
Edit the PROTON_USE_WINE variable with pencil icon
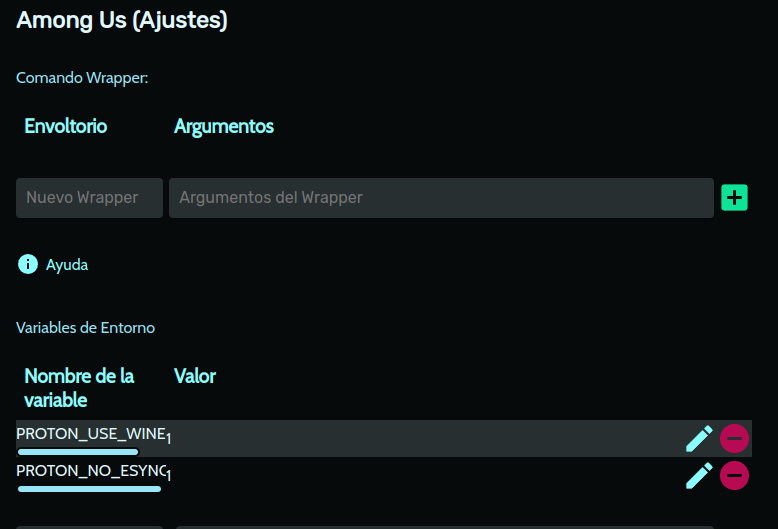[x=699, y=438]
